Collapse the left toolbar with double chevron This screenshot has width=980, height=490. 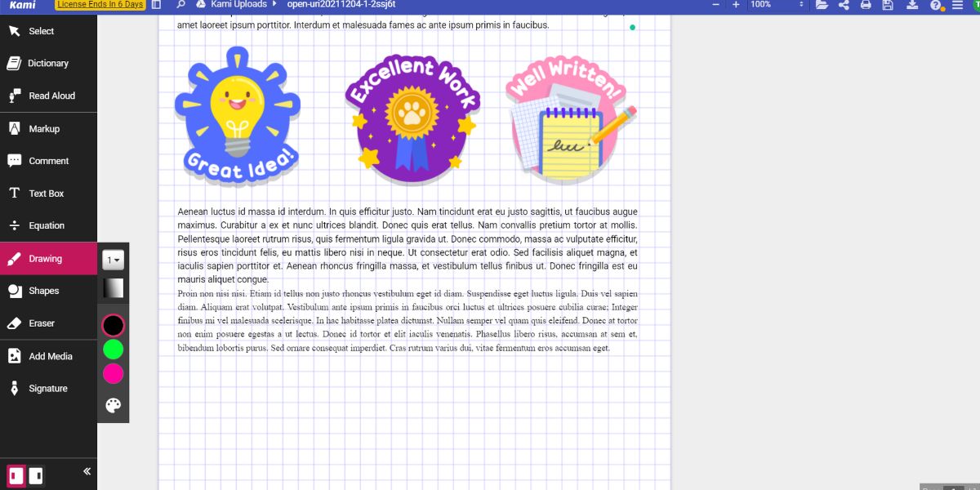(87, 471)
